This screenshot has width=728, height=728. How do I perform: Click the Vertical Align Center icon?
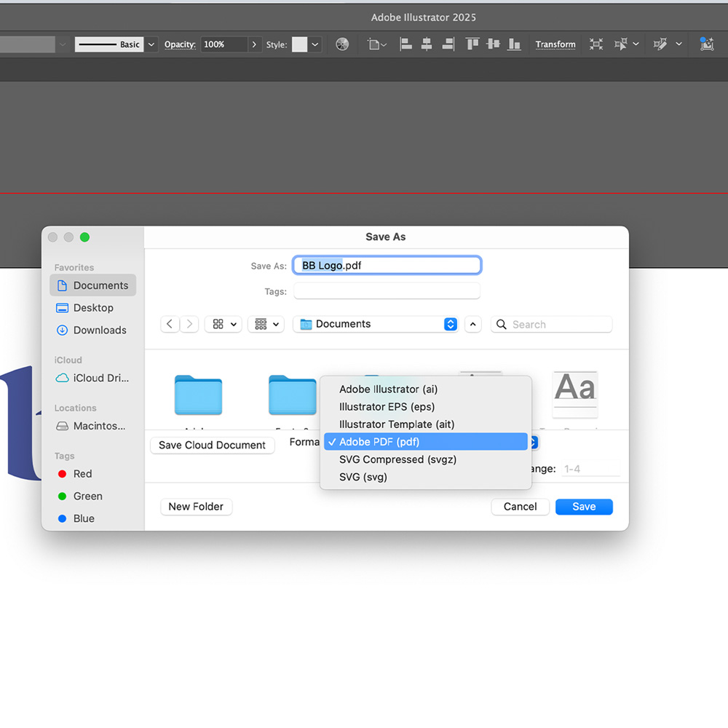pos(493,44)
